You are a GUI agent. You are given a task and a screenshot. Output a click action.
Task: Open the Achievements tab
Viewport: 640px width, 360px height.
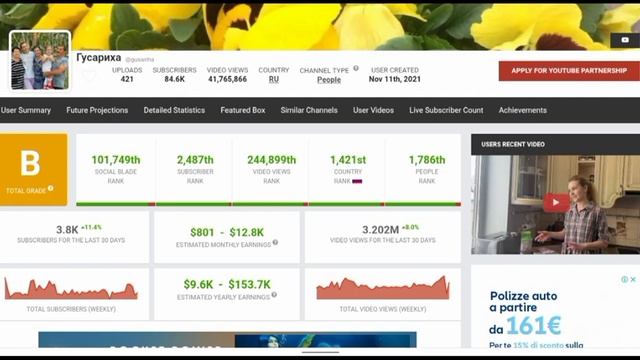[522, 110]
